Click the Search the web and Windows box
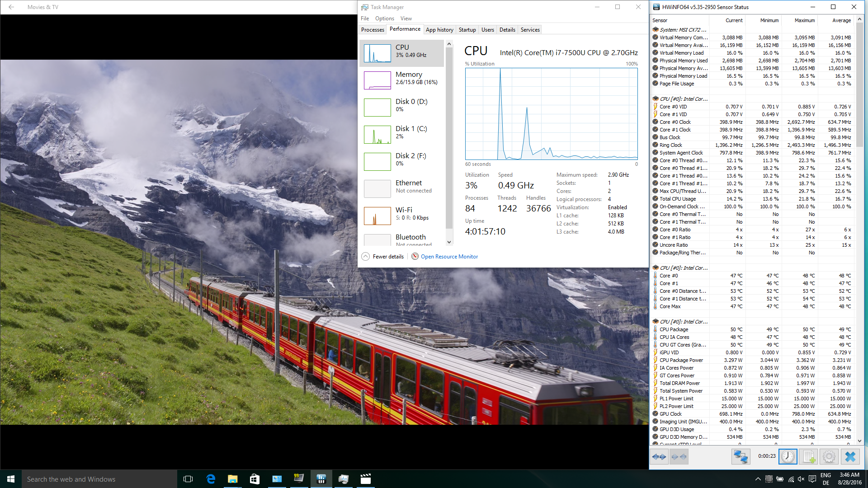Image resolution: width=868 pixels, height=488 pixels. (99, 479)
